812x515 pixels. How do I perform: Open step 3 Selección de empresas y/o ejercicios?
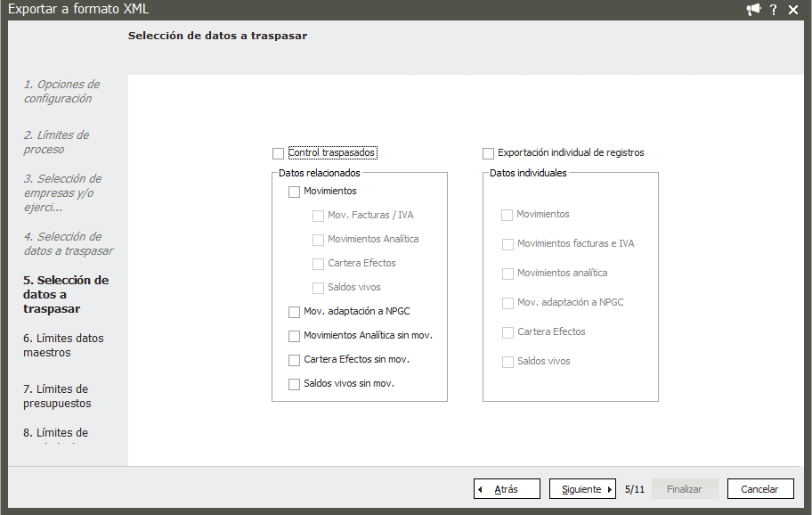click(x=62, y=192)
